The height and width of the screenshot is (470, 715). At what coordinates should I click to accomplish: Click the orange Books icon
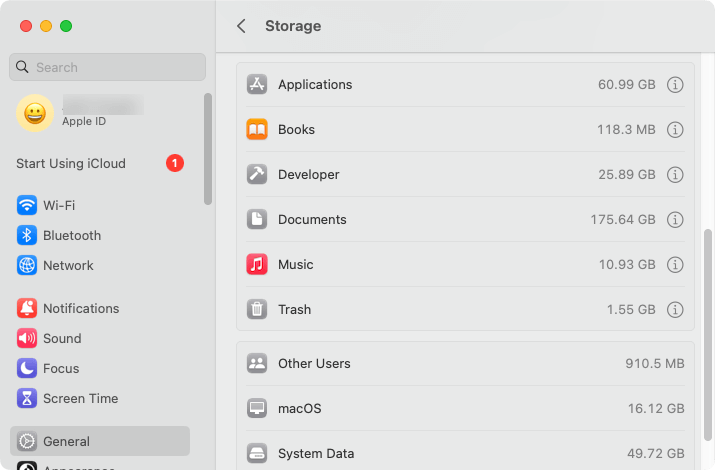pos(257,129)
